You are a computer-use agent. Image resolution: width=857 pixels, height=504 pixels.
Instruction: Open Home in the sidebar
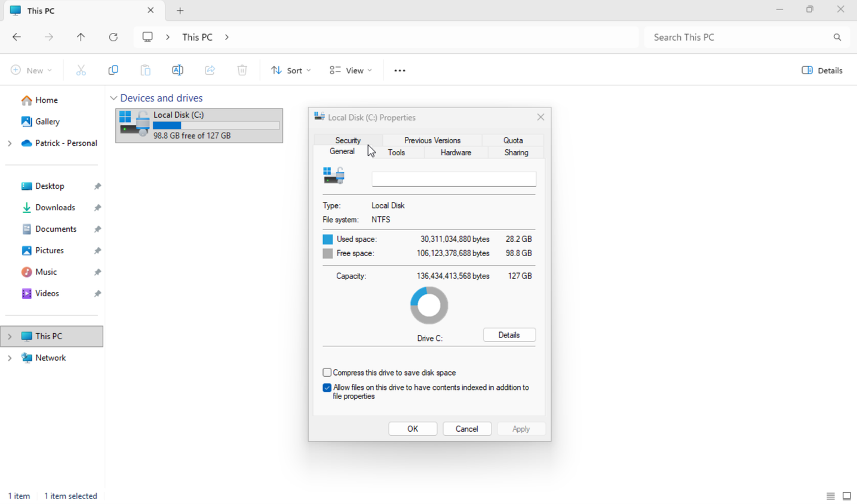47,100
